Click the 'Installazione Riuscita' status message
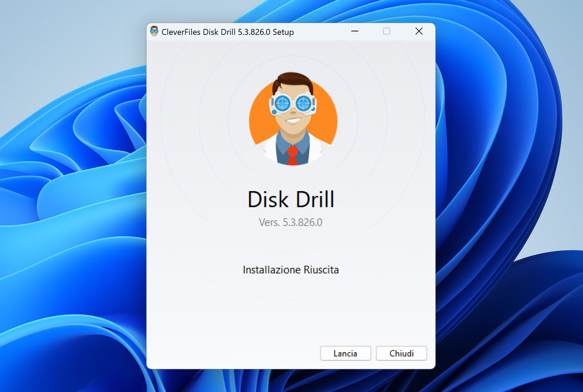Image resolution: width=583 pixels, height=392 pixels. tap(291, 270)
